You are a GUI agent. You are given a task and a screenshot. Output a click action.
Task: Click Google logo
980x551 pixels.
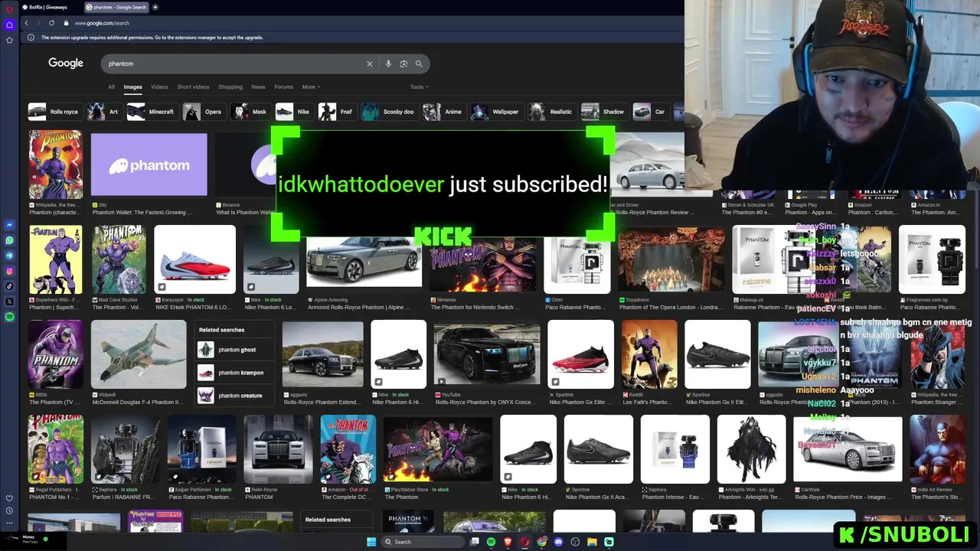[x=66, y=63]
